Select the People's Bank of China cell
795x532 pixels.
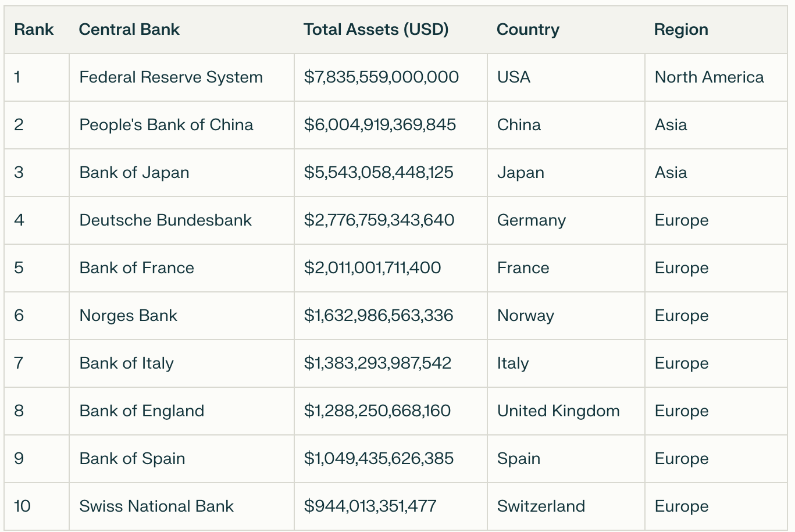[x=166, y=125]
